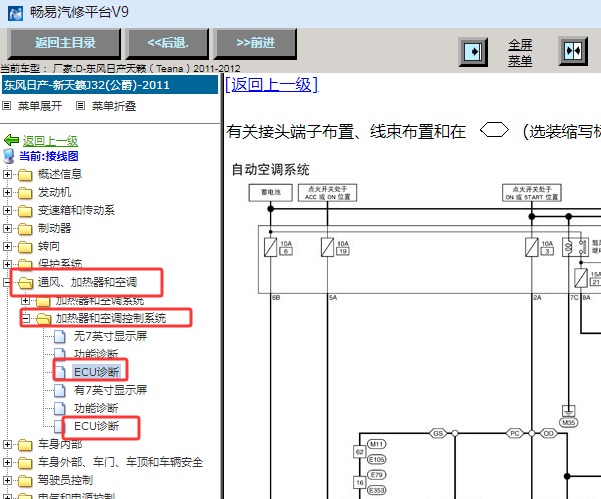Click the 驾驶员控制 folder icon
Viewport: 601px width, 499px height.
coord(25,481)
